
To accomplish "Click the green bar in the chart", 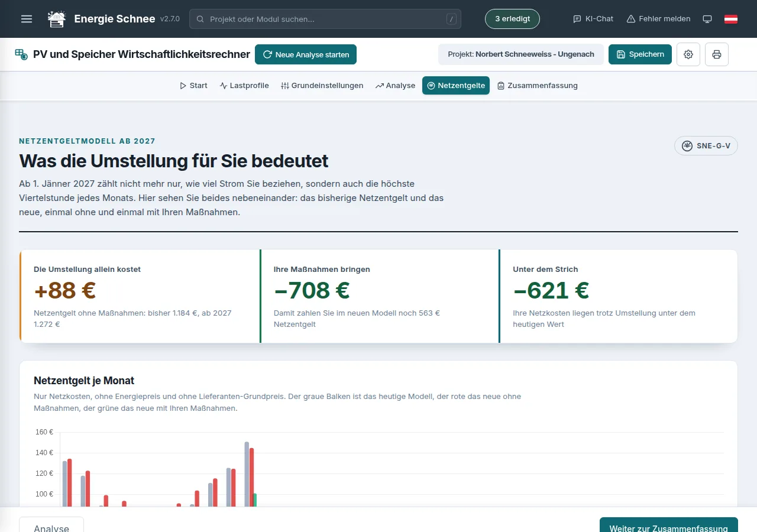I will (255, 500).
